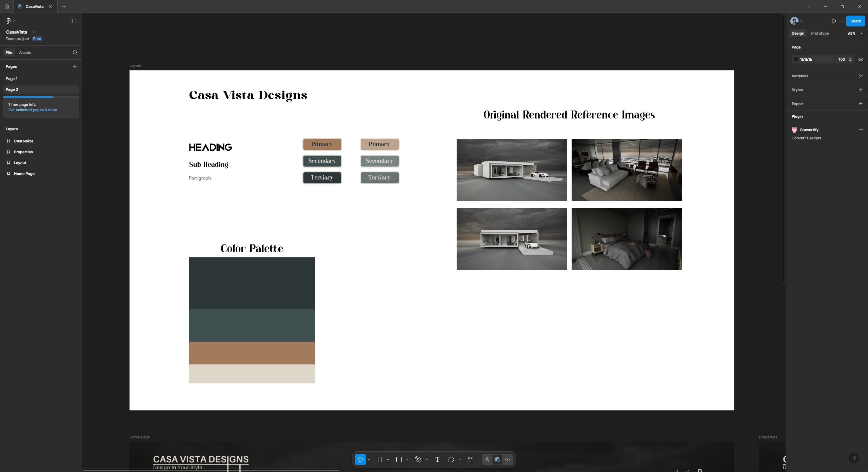This screenshot has height=472, width=868.
Task: Select the Text tool
Action: click(437, 459)
